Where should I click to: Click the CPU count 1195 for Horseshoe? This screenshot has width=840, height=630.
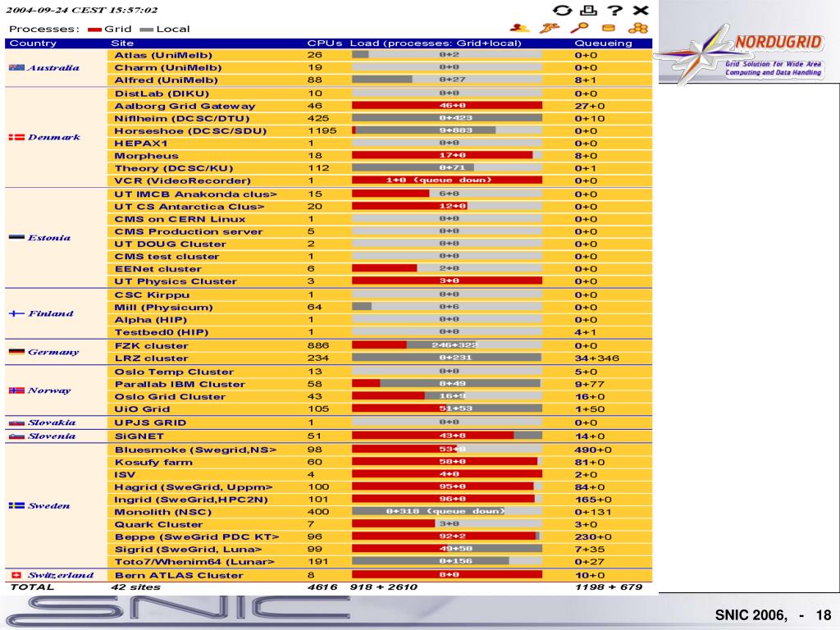coord(322,130)
